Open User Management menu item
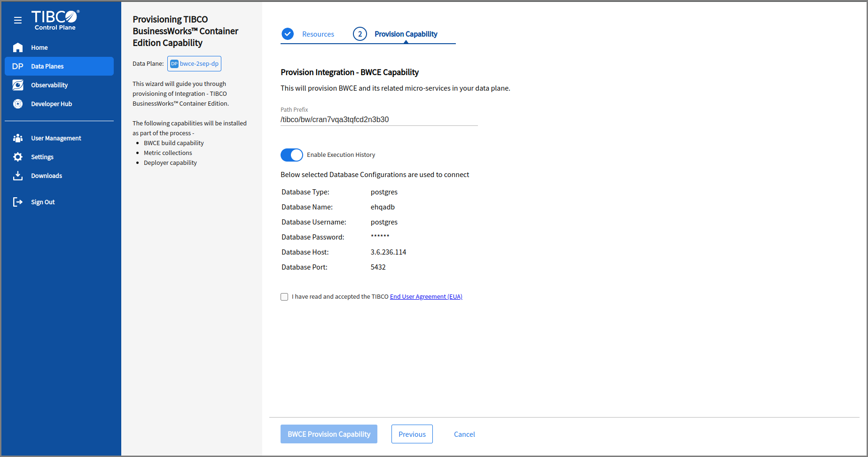Screen dimensions: 868x457 (x=59, y=138)
